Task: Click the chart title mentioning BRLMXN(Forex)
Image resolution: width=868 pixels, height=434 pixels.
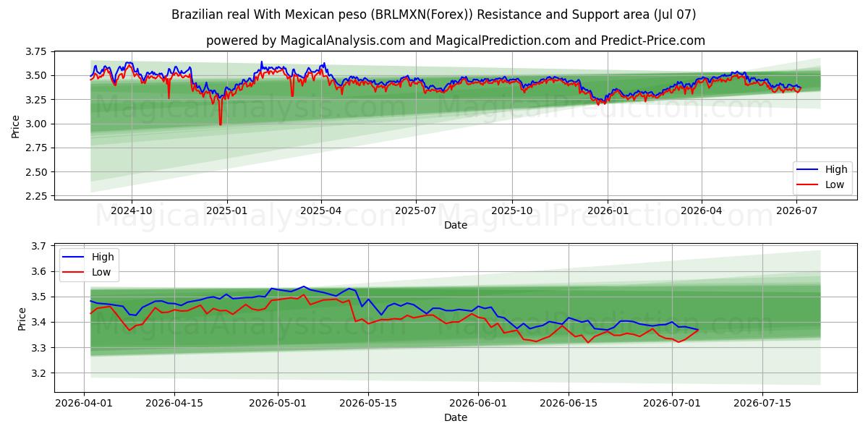Action: click(x=434, y=14)
